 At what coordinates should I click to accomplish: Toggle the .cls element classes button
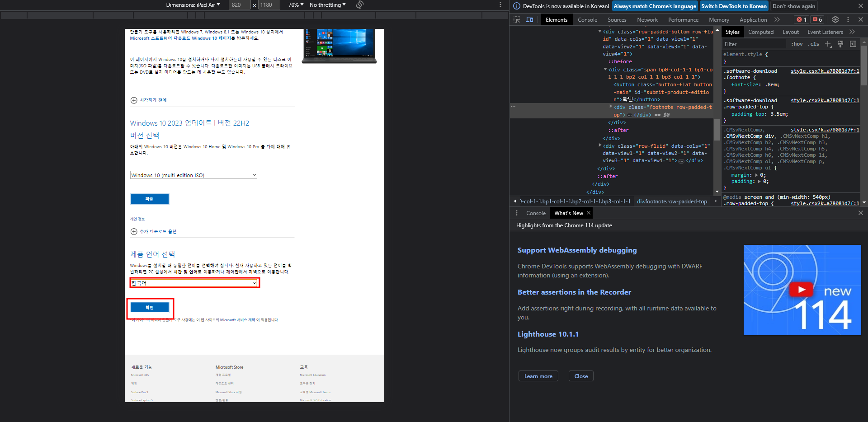[x=814, y=44]
